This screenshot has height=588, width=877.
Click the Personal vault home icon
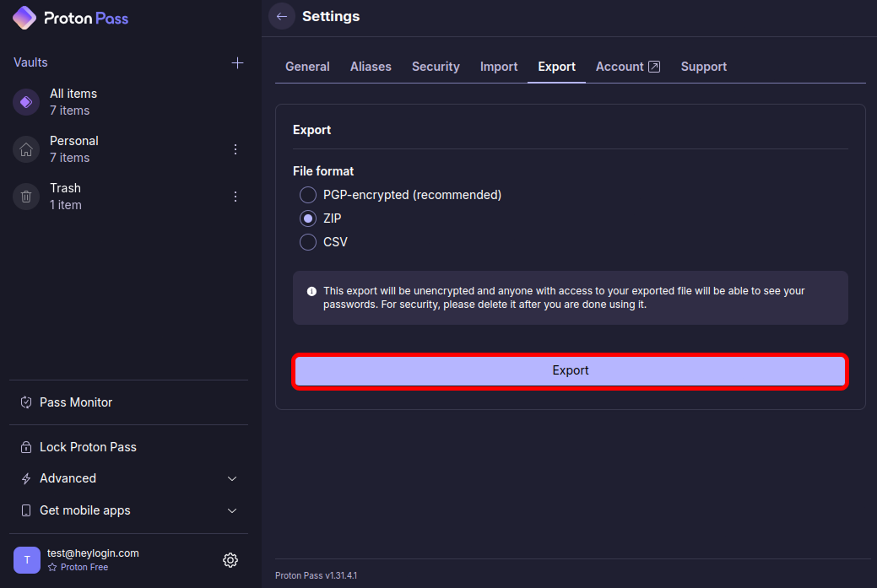point(26,149)
